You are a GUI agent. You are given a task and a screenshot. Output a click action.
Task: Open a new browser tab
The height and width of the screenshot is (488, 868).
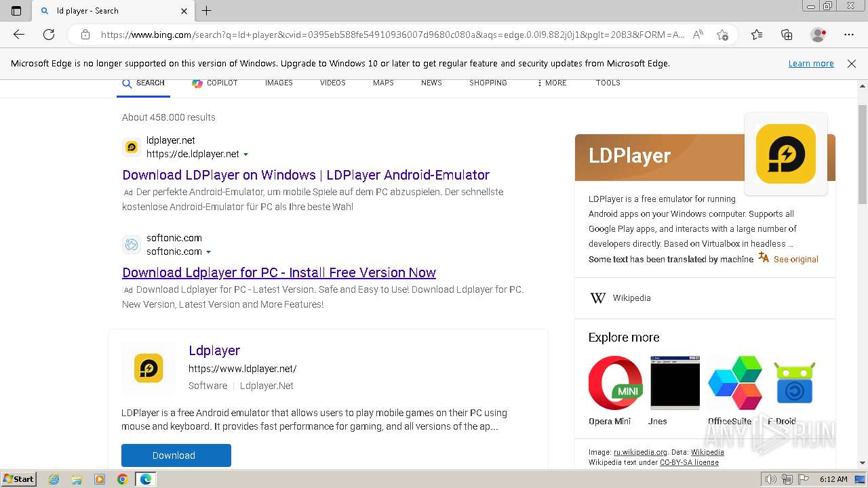207,10
